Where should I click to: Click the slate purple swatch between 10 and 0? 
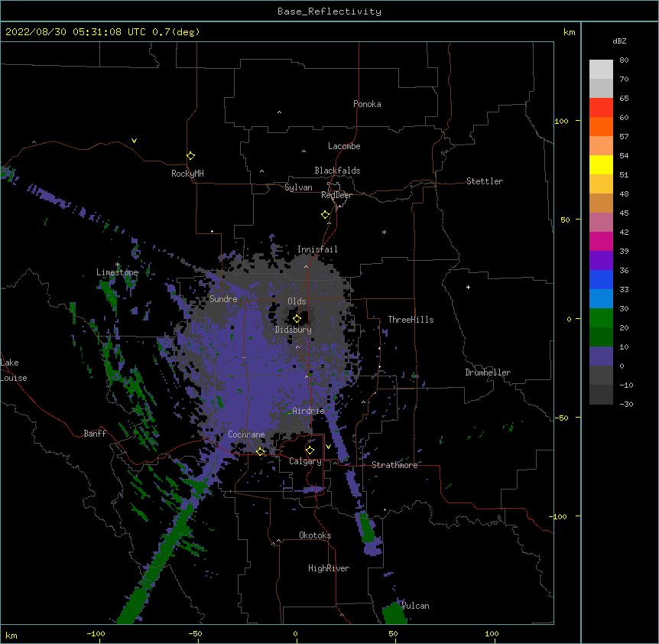click(x=601, y=356)
